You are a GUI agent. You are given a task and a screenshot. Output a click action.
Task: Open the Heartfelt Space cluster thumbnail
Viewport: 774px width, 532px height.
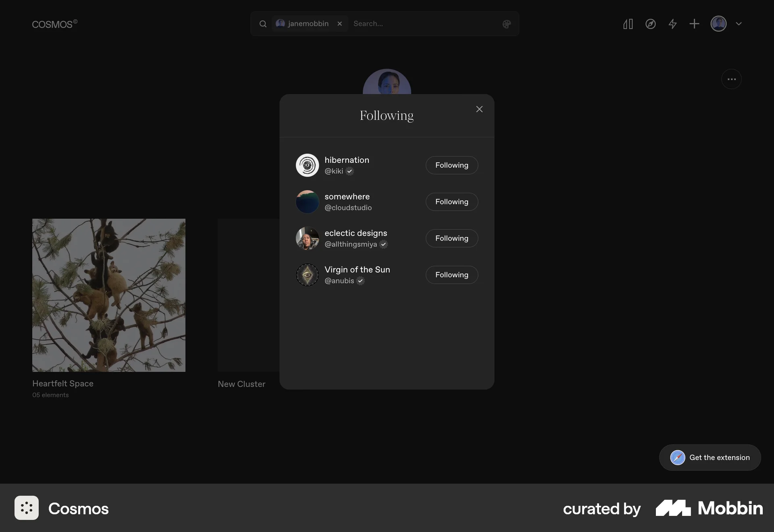(108, 295)
